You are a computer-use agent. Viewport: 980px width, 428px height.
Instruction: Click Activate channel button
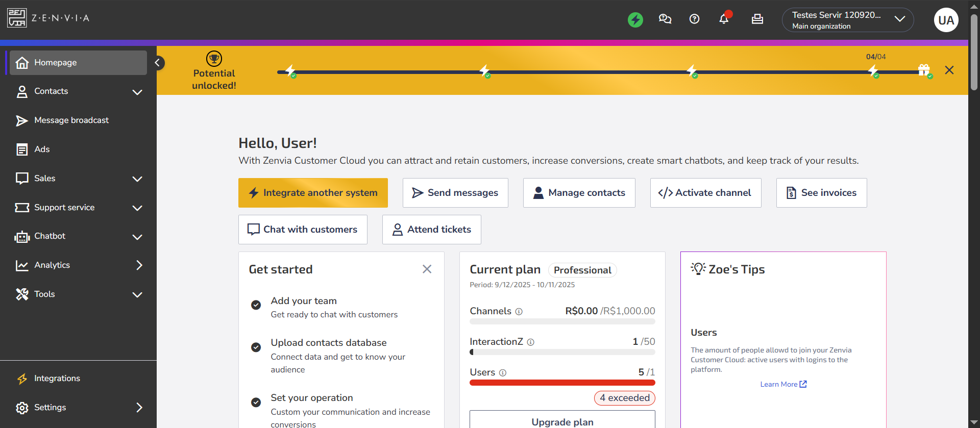[x=706, y=193]
